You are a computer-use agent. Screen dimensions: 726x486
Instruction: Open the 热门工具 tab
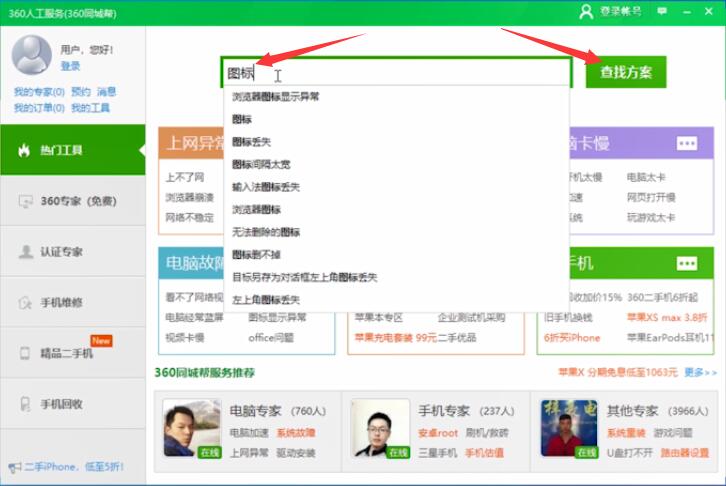(x=73, y=150)
